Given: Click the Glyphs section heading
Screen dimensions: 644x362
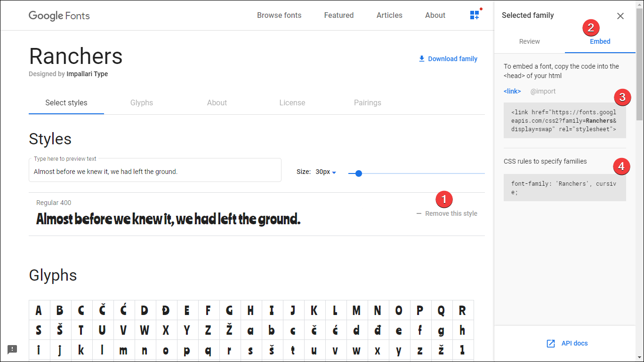Looking at the screenshot, I should click(x=53, y=275).
